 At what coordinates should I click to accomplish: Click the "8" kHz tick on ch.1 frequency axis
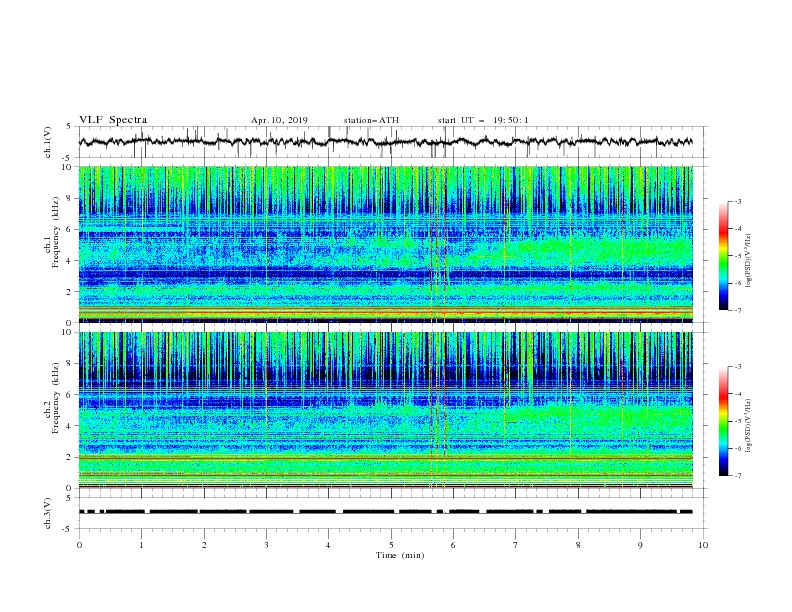(71, 198)
